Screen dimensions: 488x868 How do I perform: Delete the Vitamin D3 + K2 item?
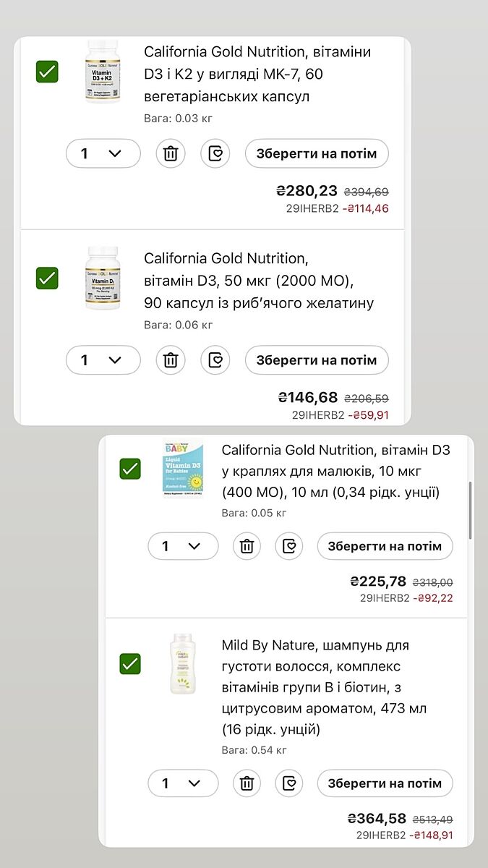coord(171,153)
